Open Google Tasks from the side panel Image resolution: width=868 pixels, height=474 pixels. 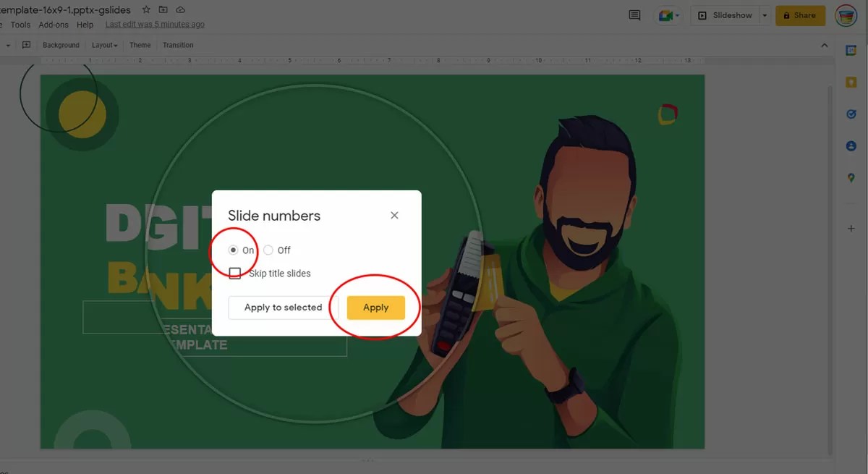[851, 114]
